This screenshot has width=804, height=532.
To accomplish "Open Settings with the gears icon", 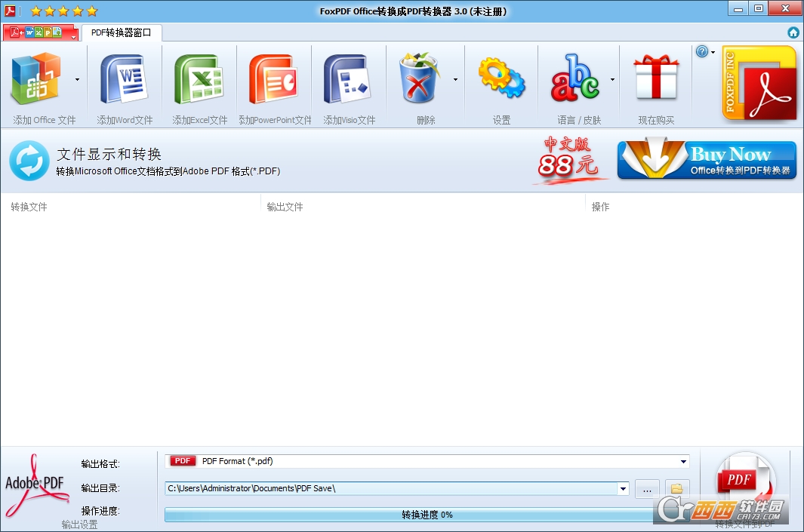I will coord(501,79).
